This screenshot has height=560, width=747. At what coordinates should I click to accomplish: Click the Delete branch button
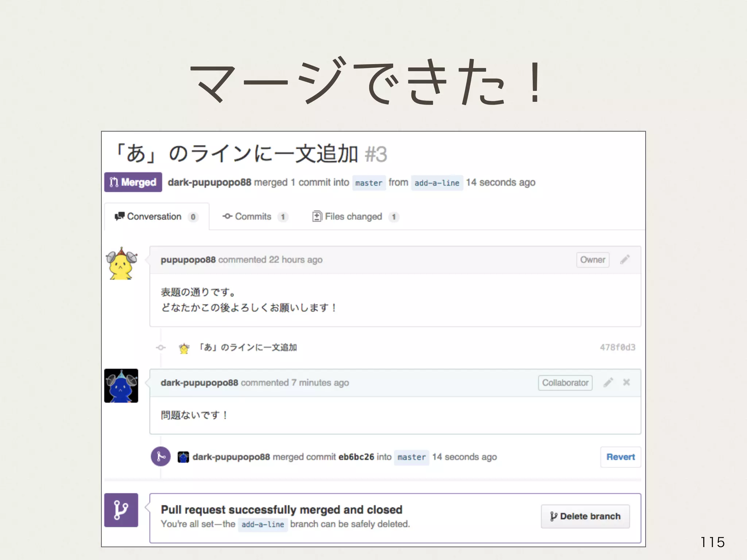click(585, 516)
